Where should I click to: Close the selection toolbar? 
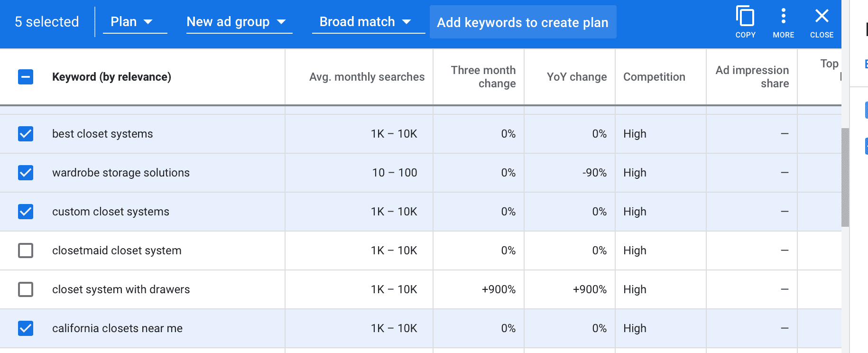pos(822,21)
